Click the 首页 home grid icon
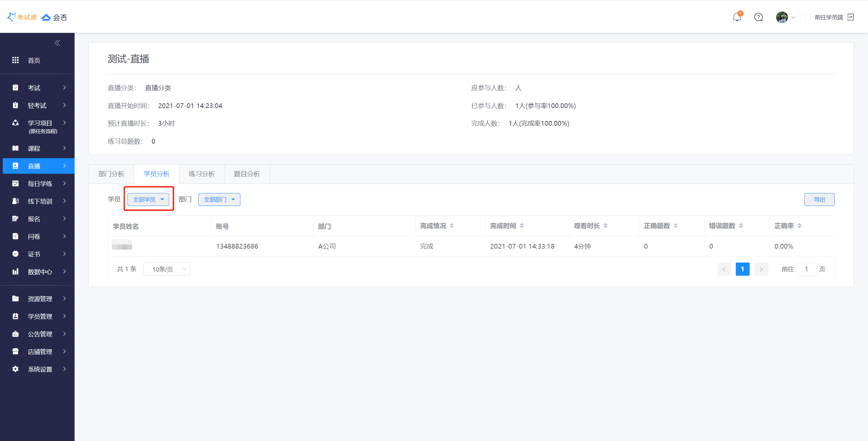Screen dimensions: 868x441 (x=15, y=60)
